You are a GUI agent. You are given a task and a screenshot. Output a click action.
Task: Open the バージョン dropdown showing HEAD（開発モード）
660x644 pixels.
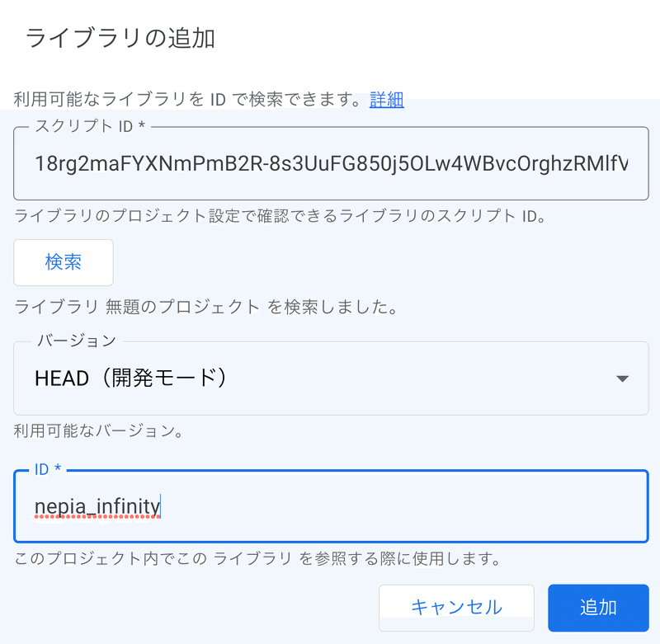tap(331, 378)
